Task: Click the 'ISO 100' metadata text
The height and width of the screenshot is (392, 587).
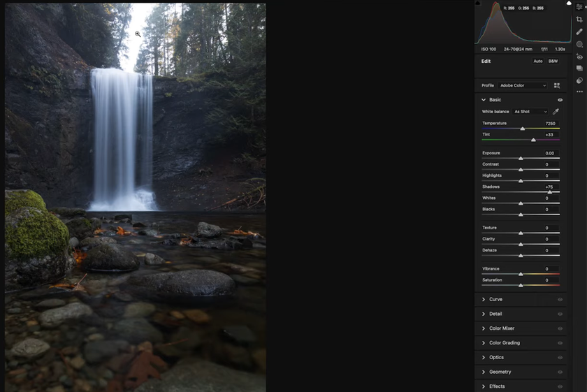Action: tap(488, 50)
